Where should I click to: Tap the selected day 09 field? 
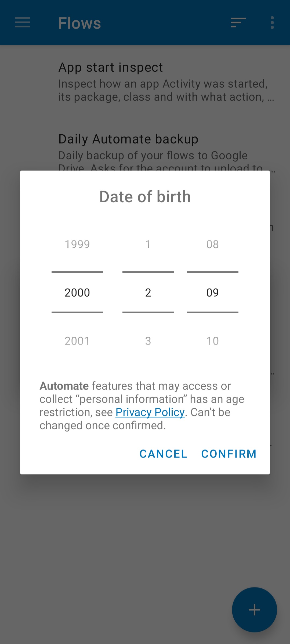pyautogui.click(x=213, y=293)
